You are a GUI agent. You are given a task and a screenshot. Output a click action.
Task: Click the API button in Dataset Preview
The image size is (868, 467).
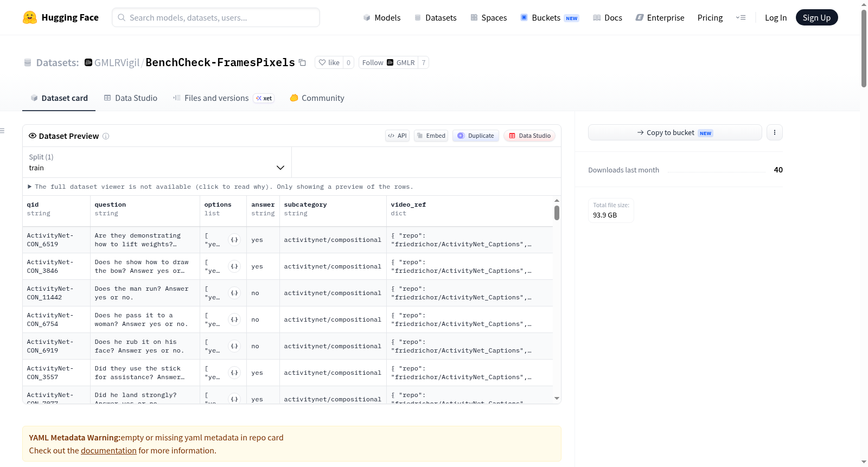point(397,136)
